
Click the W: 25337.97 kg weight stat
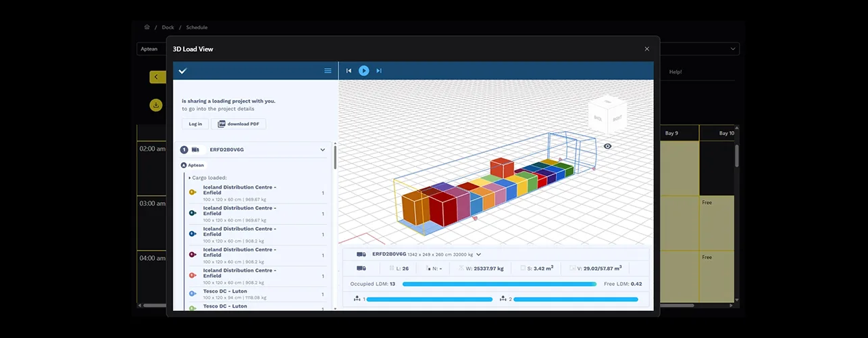(482, 268)
